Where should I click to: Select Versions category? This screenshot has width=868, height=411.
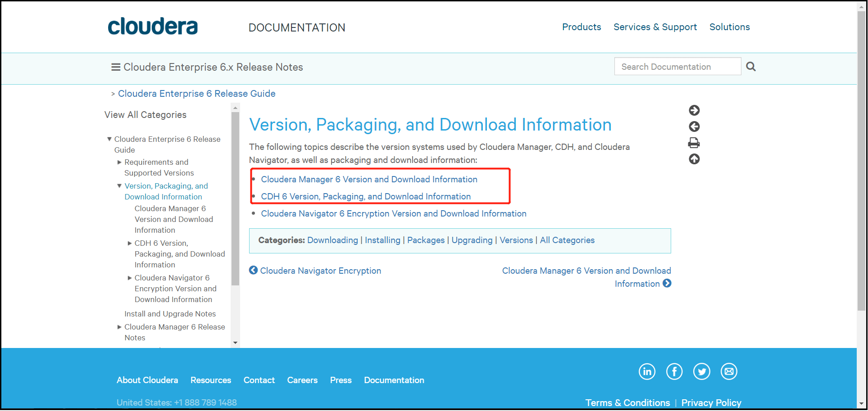(x=516, y=240)
